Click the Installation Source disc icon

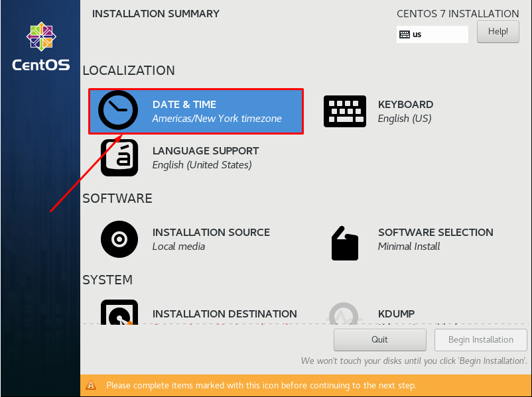(119, 239)
